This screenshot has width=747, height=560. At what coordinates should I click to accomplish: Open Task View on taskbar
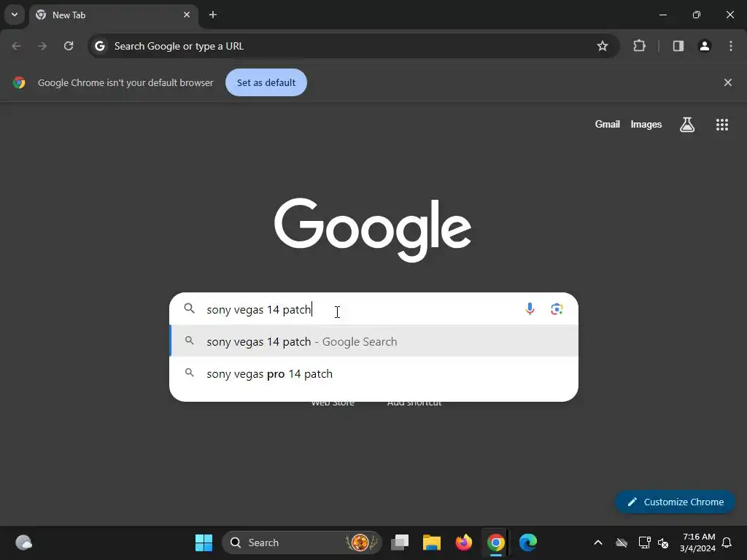(400, 542)
